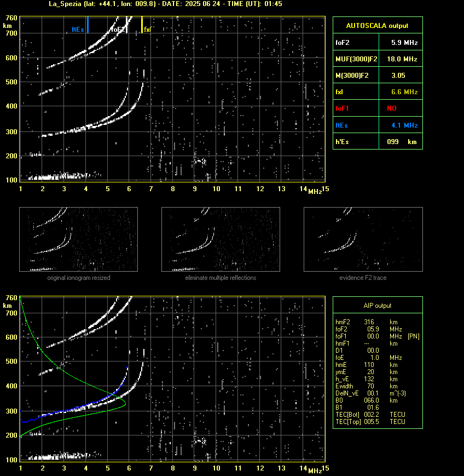Click the ymE value '20' in AIP output
The width and height of the screenshot is (464, 476).
click(x=370, y=372)
